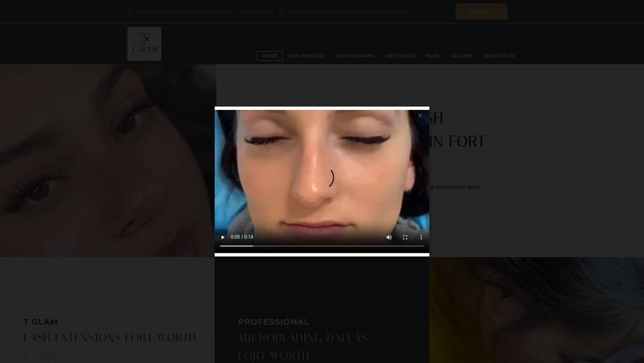Mute the video audio
The width and height of the screenshot is (644, 363).
pos(389,237)
